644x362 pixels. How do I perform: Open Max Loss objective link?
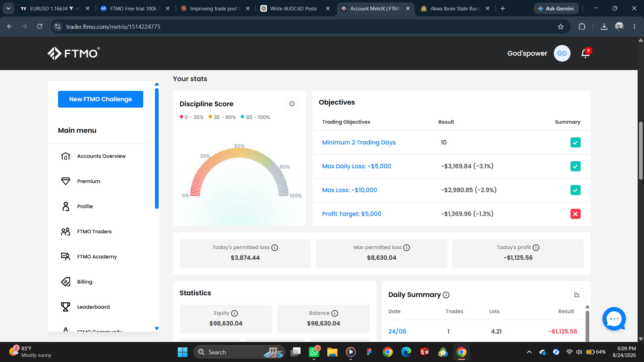coord(350,190)
